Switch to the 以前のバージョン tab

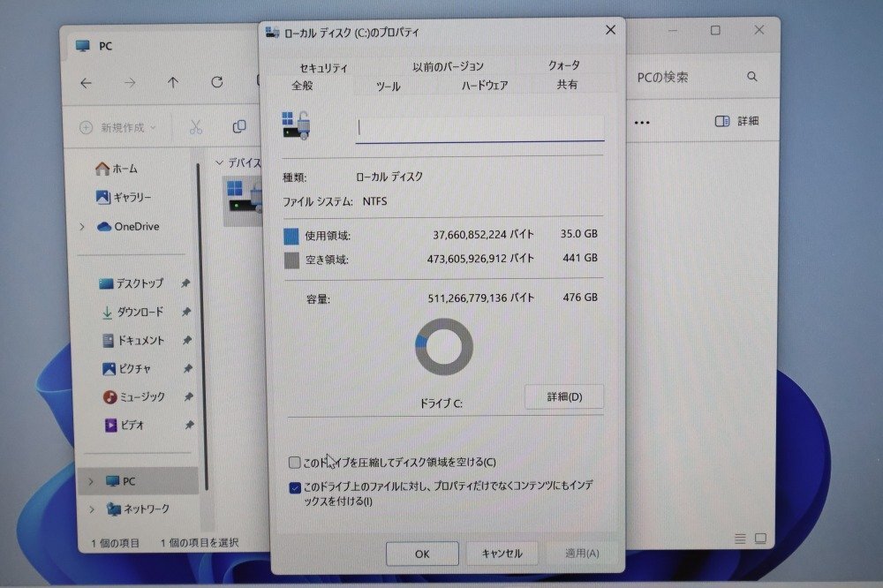tap(449, 66)
